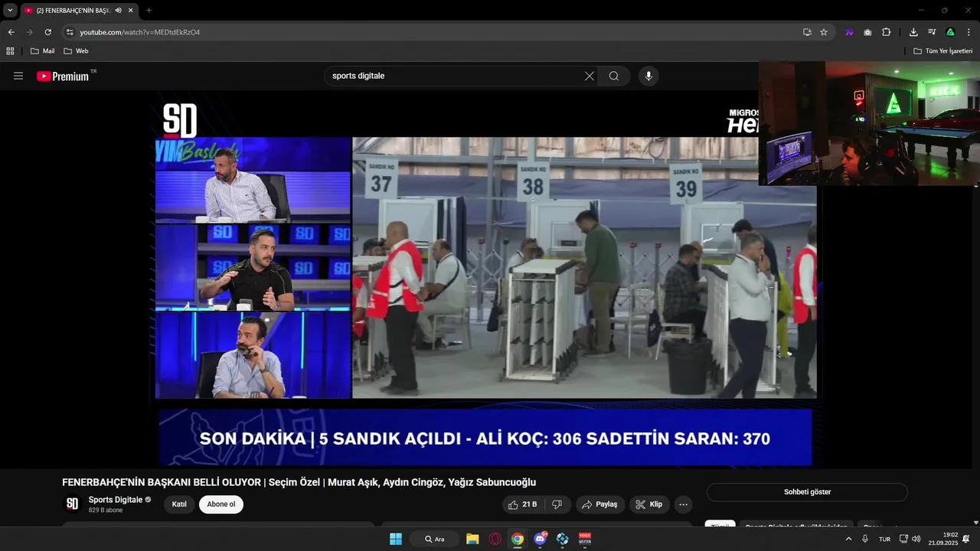Click the 829 B abone text
Viewport: 980px width, 551px height.
(x=106, y=510)
